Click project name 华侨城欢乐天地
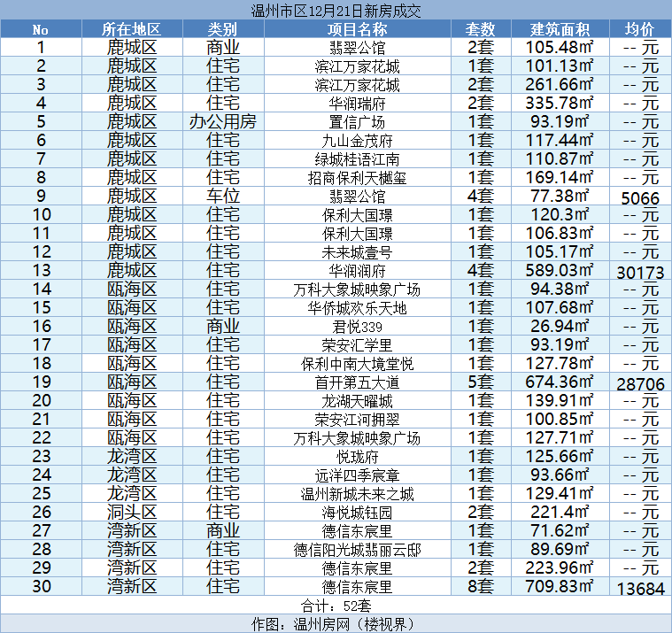The image size is (672, 633). (357, 308)
